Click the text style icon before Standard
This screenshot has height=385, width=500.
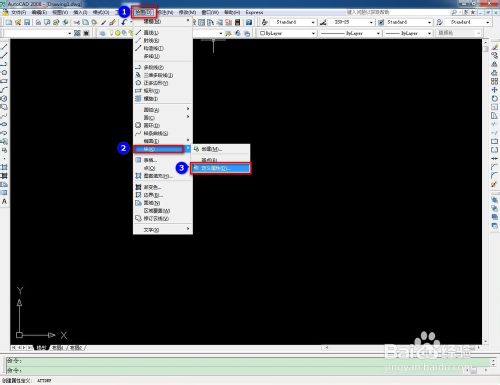click(265, 22)
